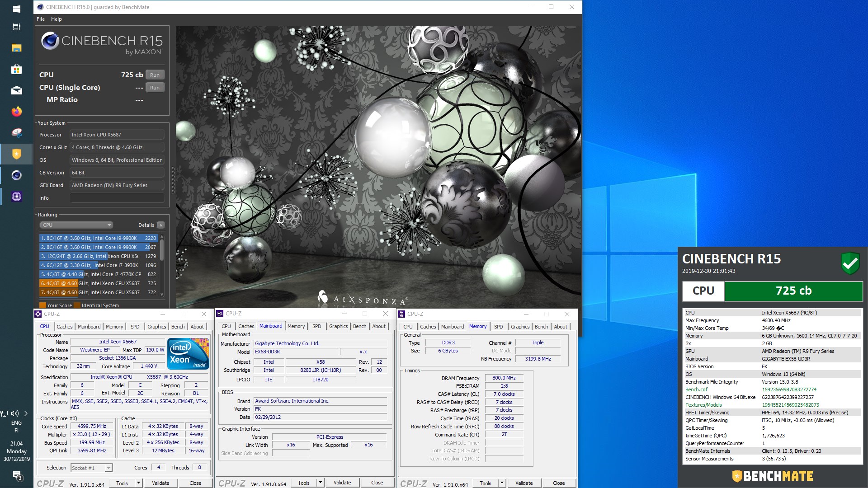Select ranking entry Intel Core i7-3930K 1096

tap(98, 265)
